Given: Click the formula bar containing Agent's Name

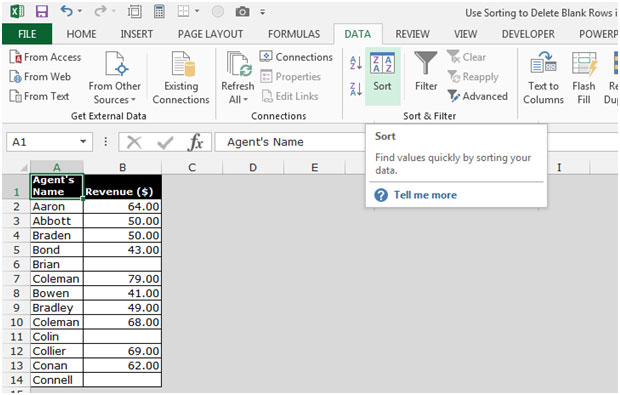Looking at the screenshot, I should (289, 142).
